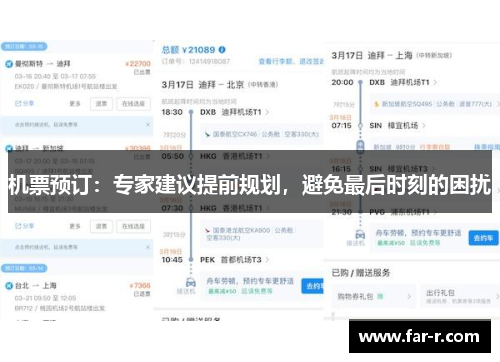Screen dimensions: 500x362
Task: Click 10:45 PEK timeline dot
Action: coord(191,260)
